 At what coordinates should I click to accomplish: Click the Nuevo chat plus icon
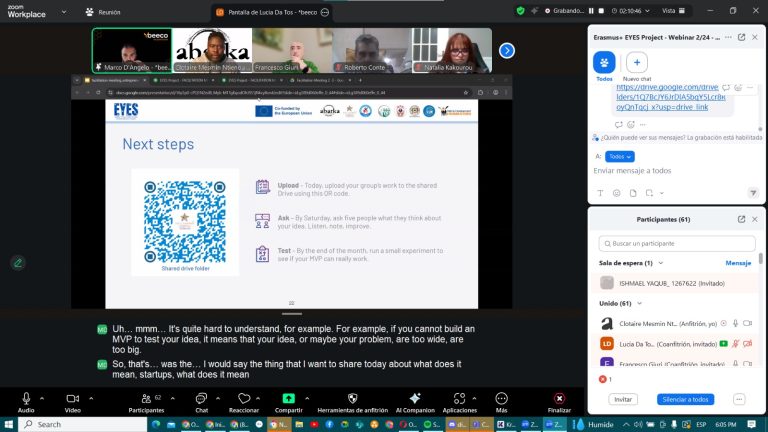point(637,62)
